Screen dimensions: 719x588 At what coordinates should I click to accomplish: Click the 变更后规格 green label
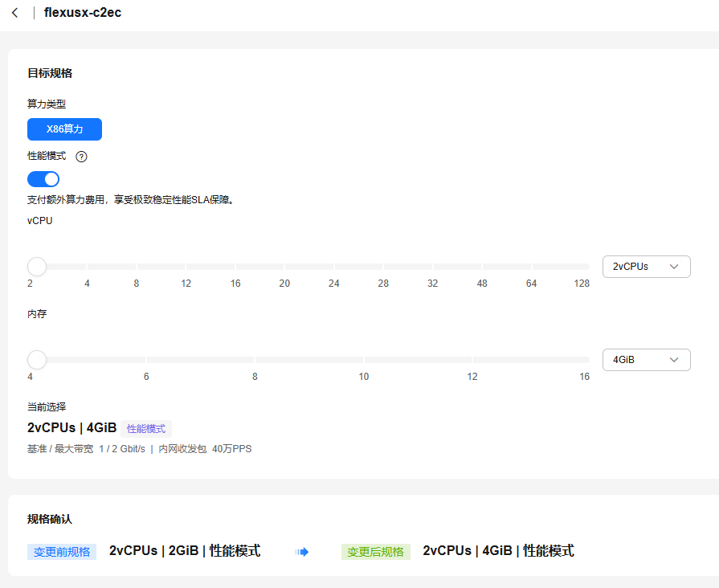tap(375, 552)
